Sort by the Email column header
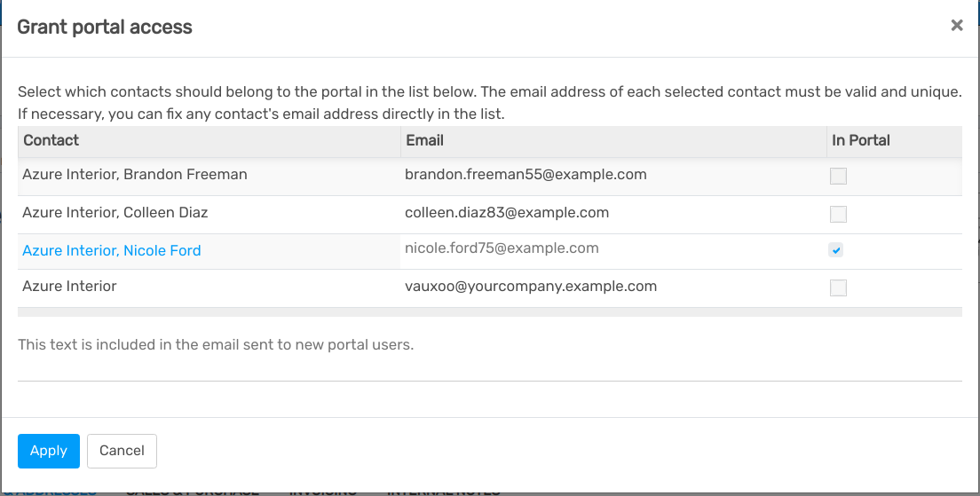This screenshot has width=980, height=496. click(613, 140)
